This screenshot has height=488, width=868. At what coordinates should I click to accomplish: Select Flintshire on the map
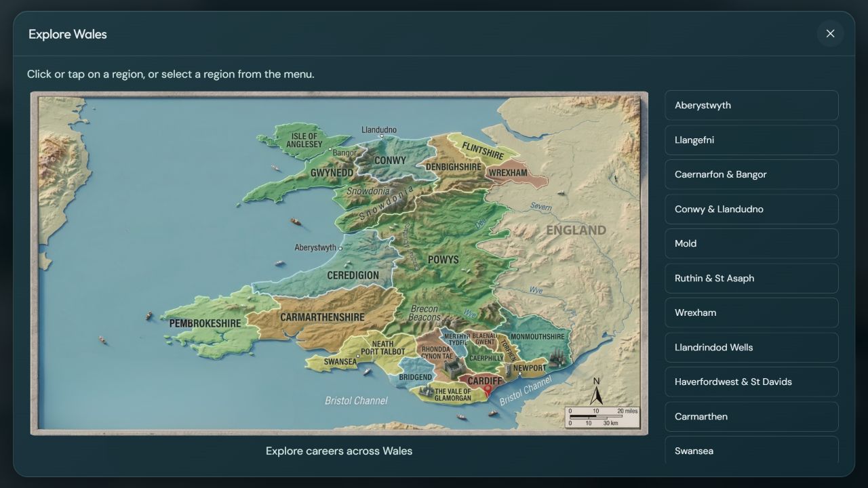coord(483,150)
